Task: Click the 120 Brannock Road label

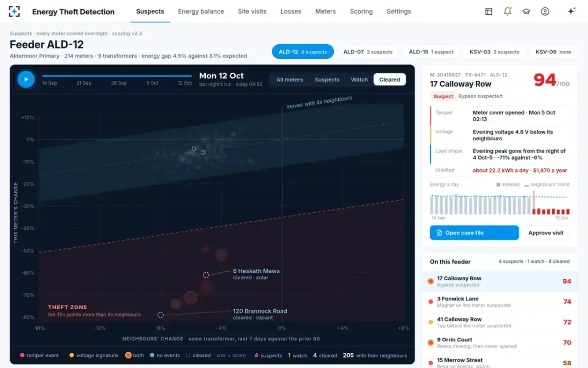Action: [x=260, y=311]
